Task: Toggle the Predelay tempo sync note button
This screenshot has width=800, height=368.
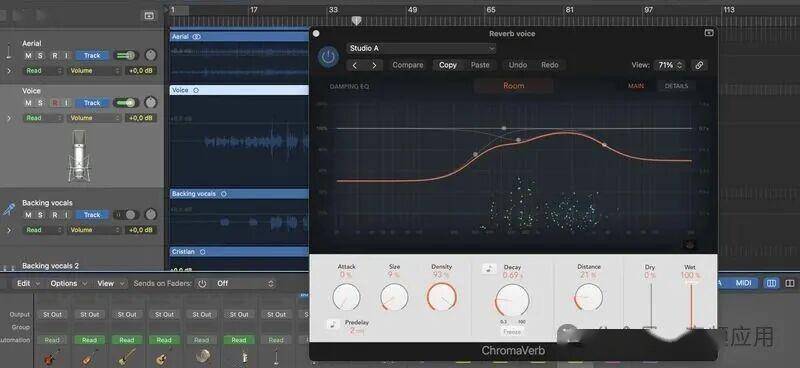Action: point(333,324)
